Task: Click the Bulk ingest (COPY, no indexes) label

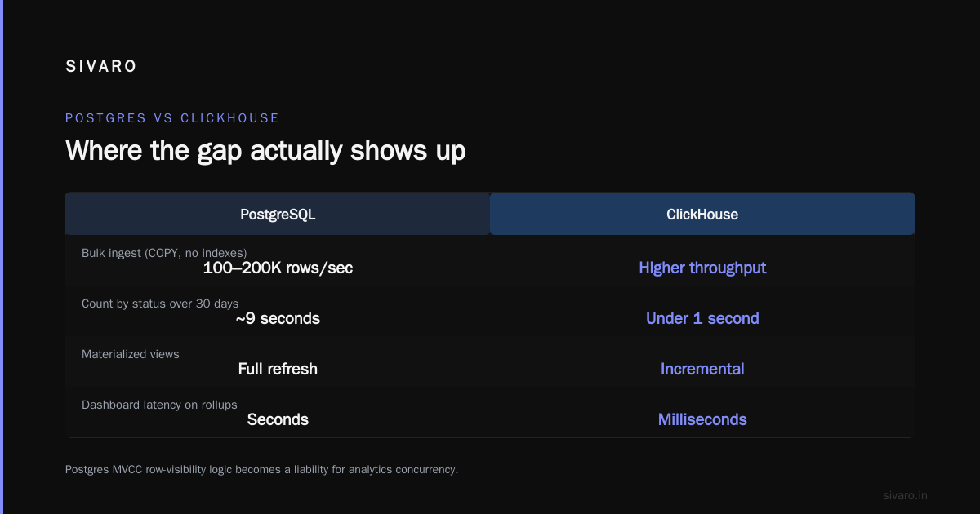Action: pyautogui.click(x=164, y=253)
